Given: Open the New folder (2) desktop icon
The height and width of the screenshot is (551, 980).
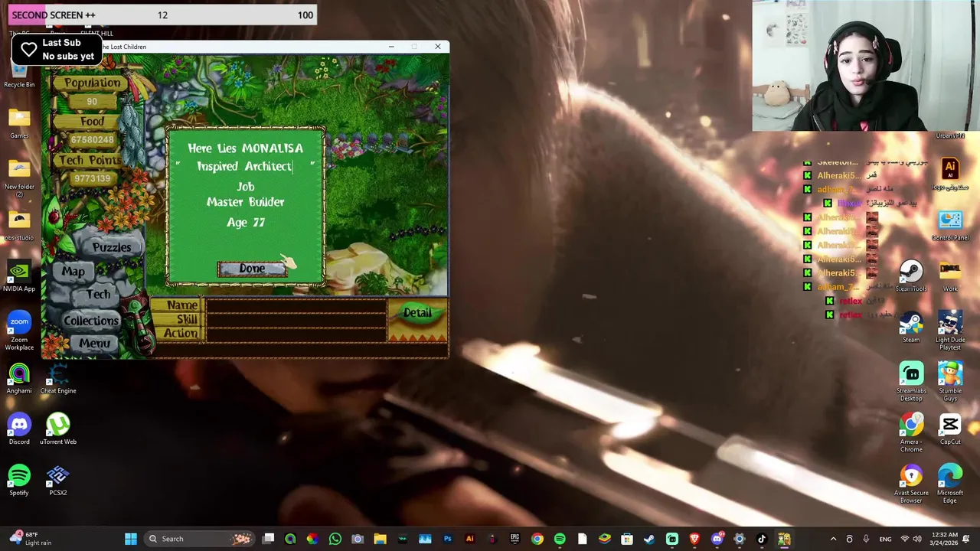Looking at the screenshot, I should point(19,178).
